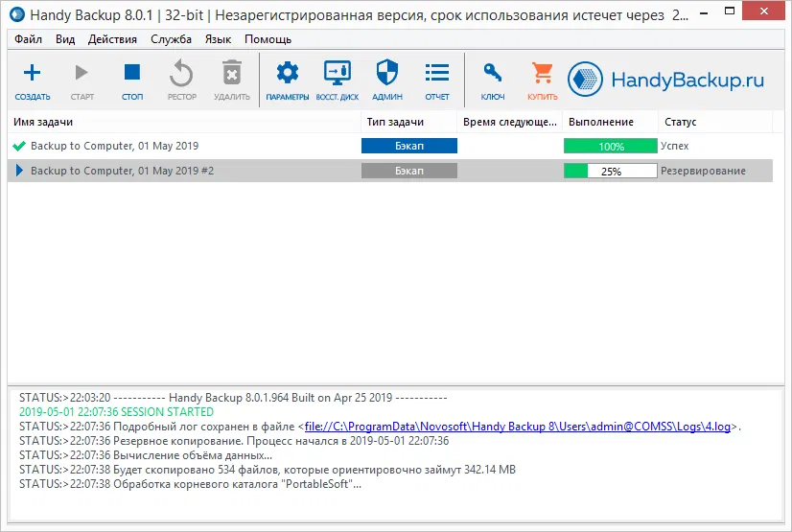The height and width of the screenshot is (532, 792).
Task: Click the log line Резервное копирование. Процесс начался
Action: 234,441
